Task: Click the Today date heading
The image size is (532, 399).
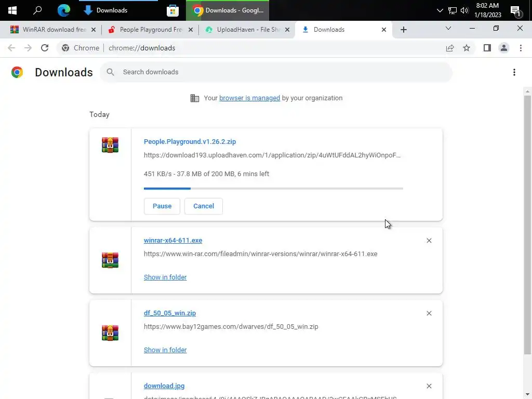Action: tap(99, 114)
